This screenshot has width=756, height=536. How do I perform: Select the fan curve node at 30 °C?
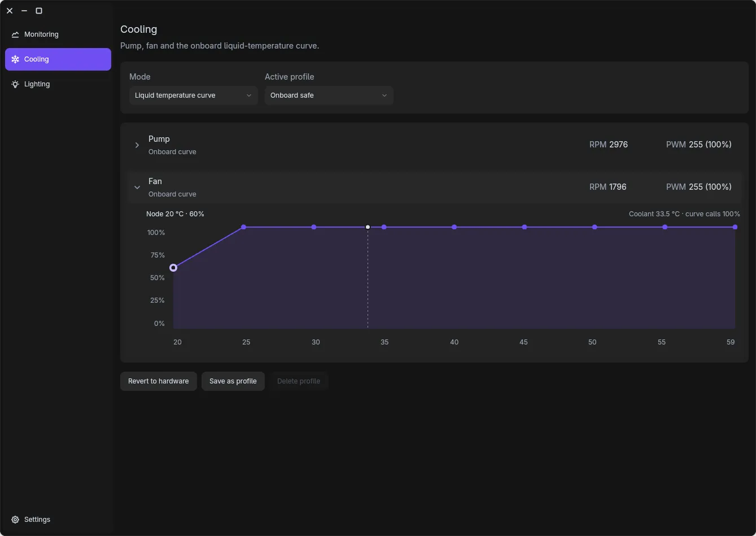tap(314, 227)
